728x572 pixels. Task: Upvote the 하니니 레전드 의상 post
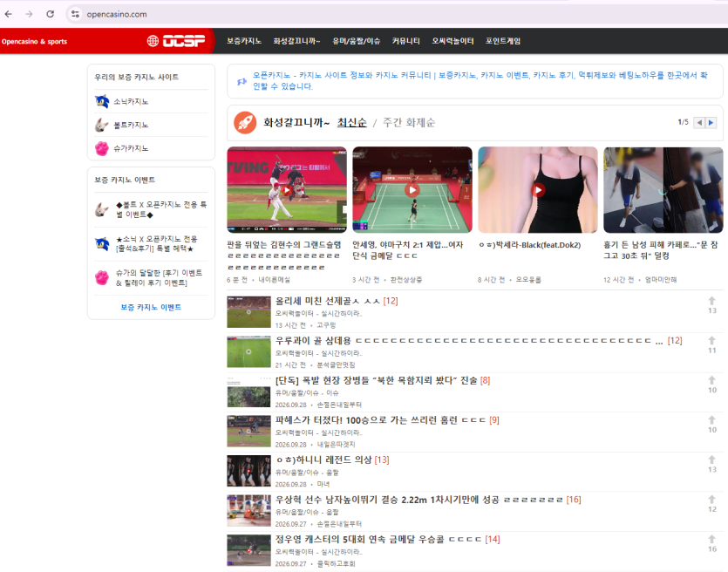(711, 460)
